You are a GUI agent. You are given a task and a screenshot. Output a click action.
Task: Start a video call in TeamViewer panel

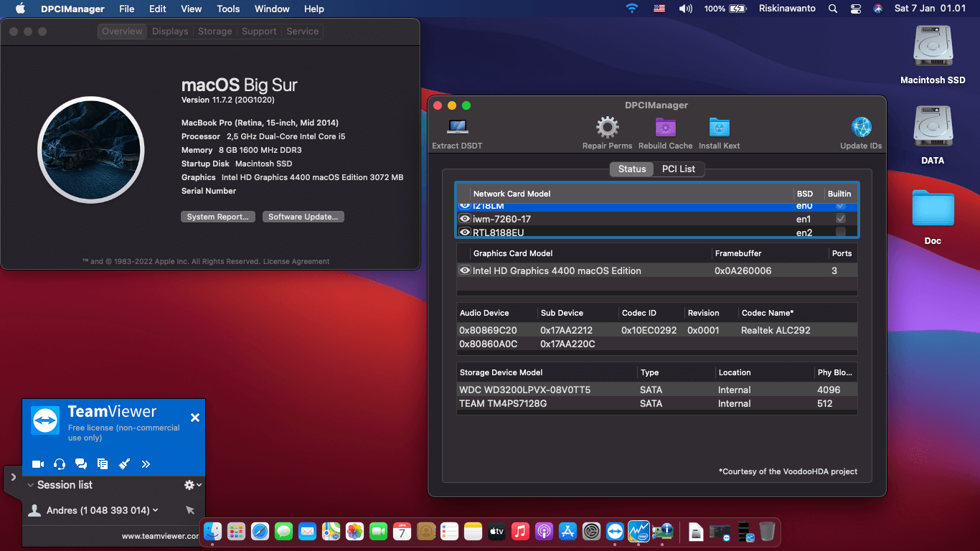pyautogui.click(x=39, y=464)
